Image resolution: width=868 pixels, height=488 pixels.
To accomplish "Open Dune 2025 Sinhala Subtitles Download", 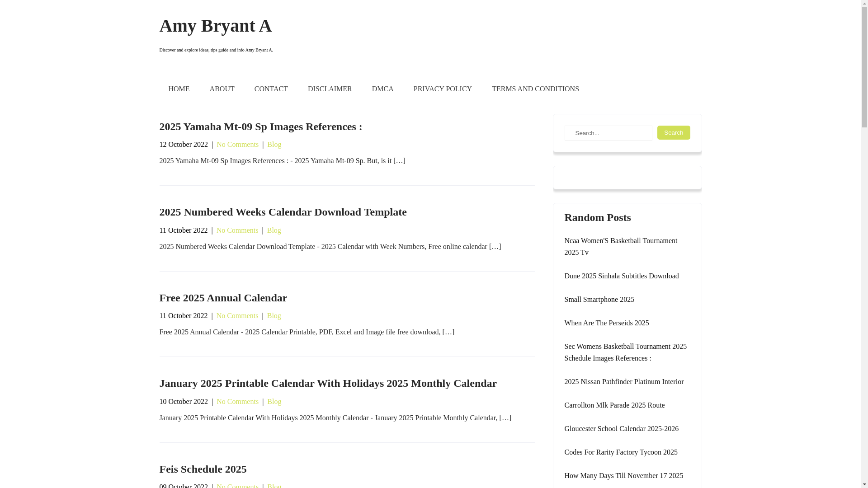I will pos(621,276).
